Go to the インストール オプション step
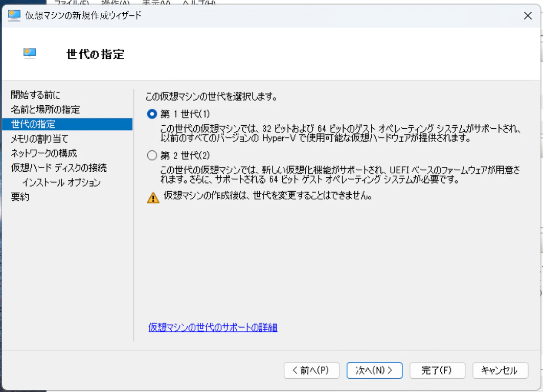Screen dimensions: 543x392 [x=62, y=182]
